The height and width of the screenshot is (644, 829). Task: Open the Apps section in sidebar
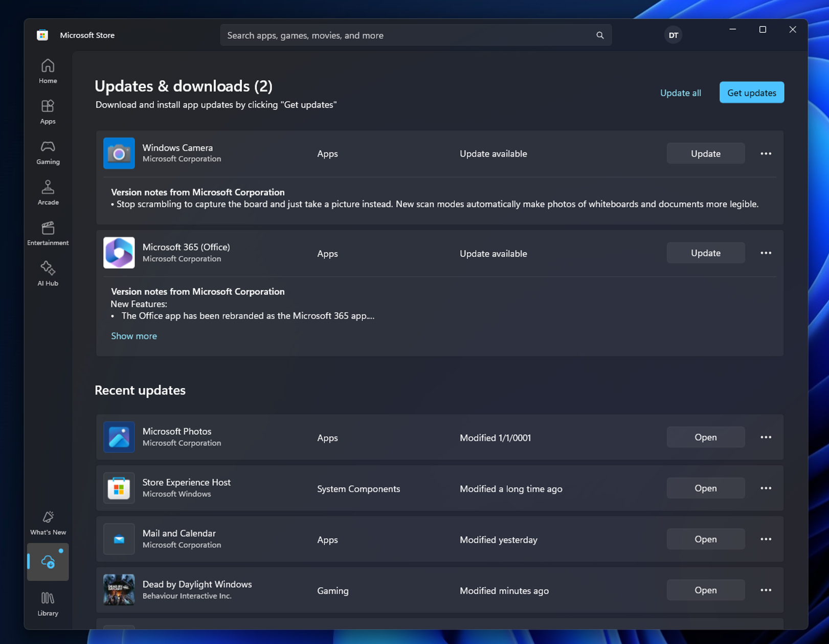(48, 112)
